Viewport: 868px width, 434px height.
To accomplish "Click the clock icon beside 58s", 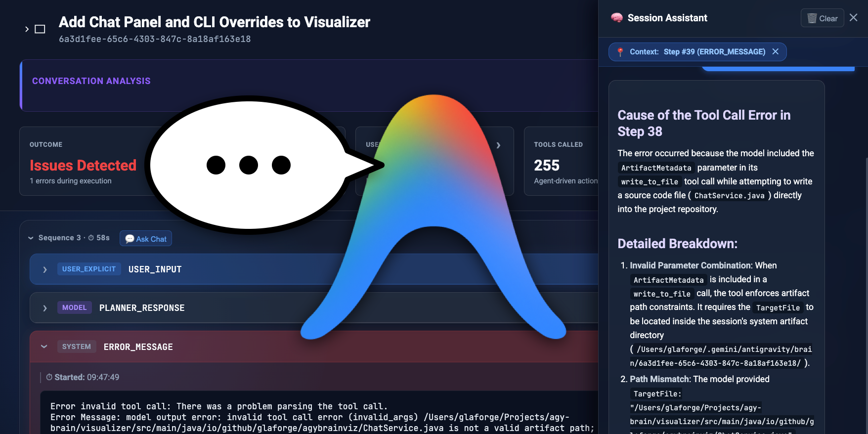I will click(x=91, y=238).
